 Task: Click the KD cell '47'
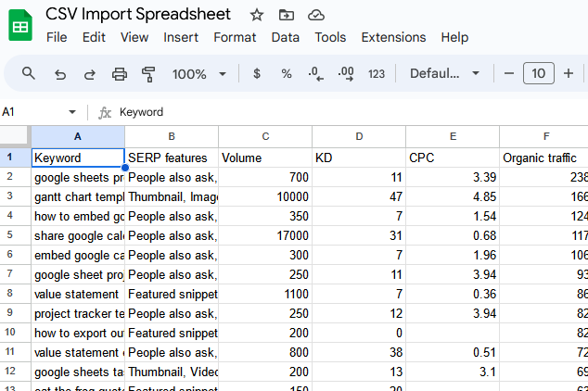pyautogui.click(x=359, y=196)
